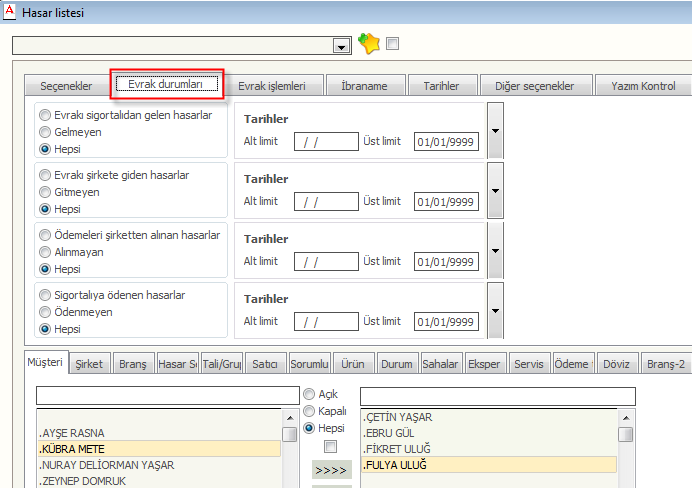Image resolution: width=692 pixels, height=488 pixels.
Task: Switch to the Eksper filter tab
Action: pyautogui.click(x=484, y=365)
